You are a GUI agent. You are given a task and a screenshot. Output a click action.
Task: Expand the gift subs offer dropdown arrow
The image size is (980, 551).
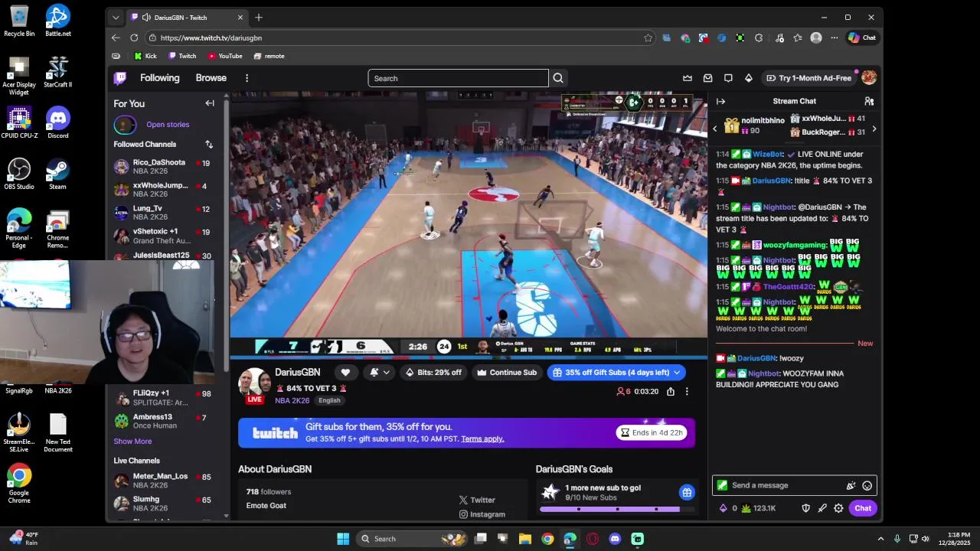pos(677,373)
